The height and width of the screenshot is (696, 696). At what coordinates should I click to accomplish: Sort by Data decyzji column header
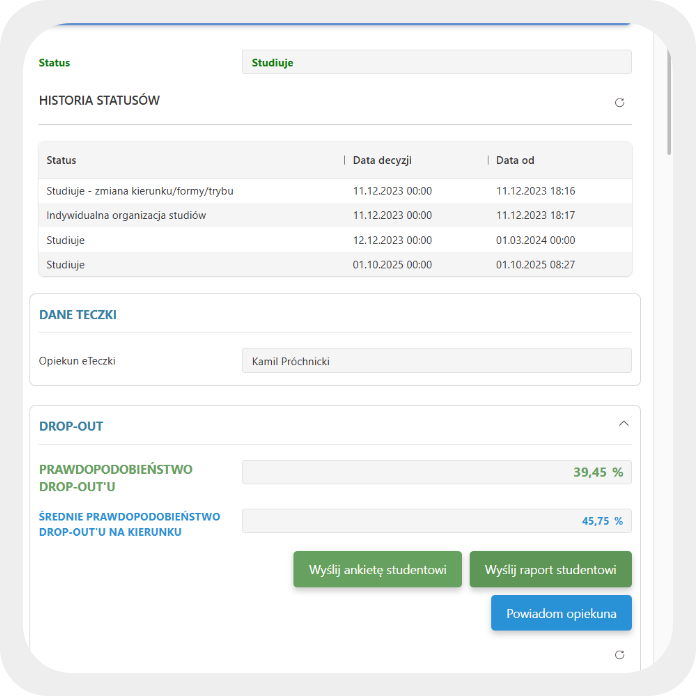point(382,160)
